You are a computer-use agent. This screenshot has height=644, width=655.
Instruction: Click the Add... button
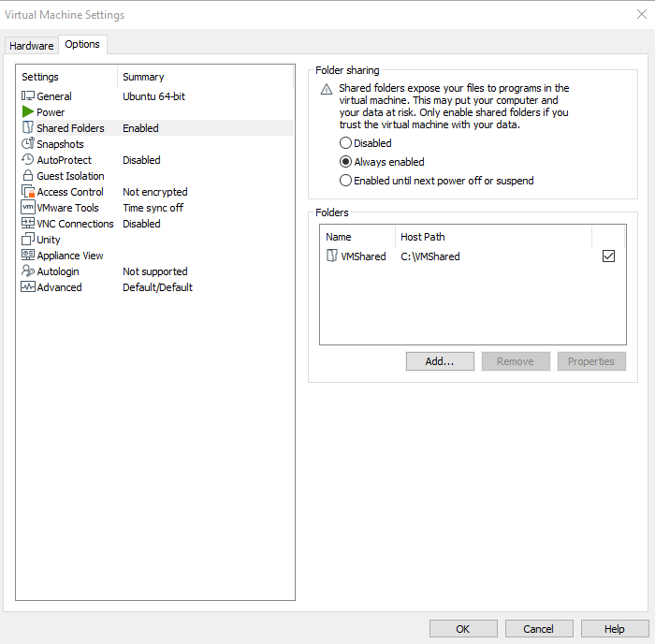point(440,361)
